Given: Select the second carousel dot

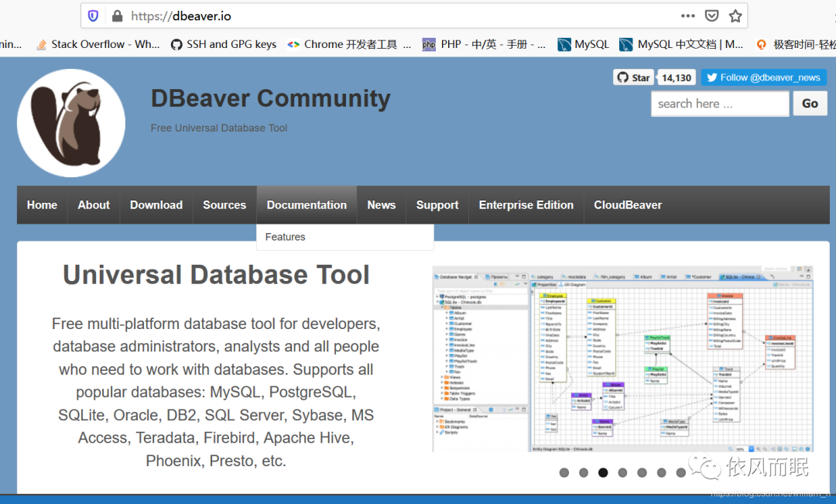Looking at the screenshot, I should (x=584, y=472).
